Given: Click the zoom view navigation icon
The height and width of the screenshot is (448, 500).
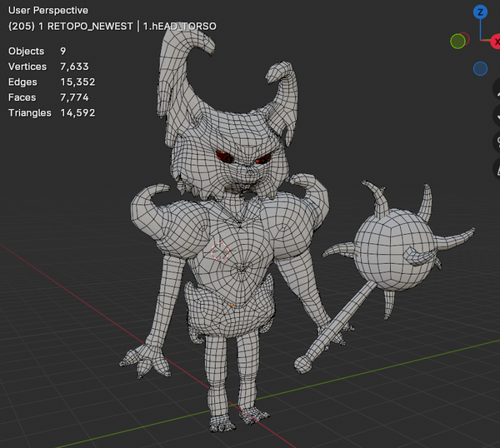Looking at the screenshot, I should pos(496,94).
